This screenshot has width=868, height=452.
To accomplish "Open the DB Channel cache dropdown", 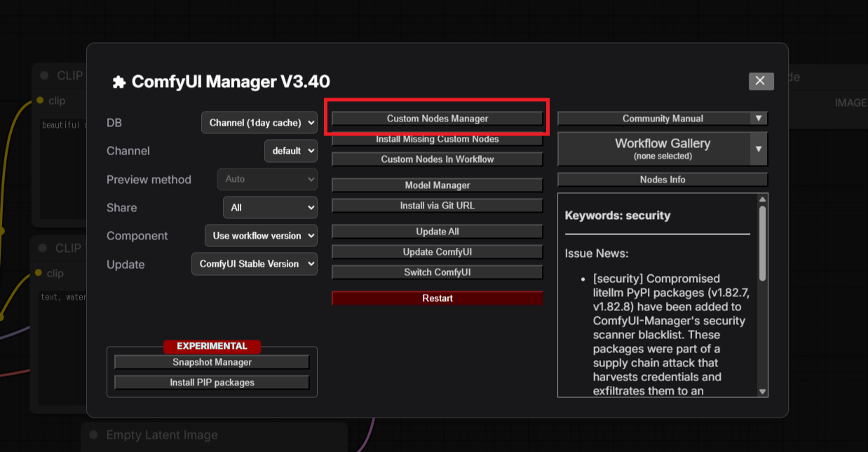I will (259, 123).
